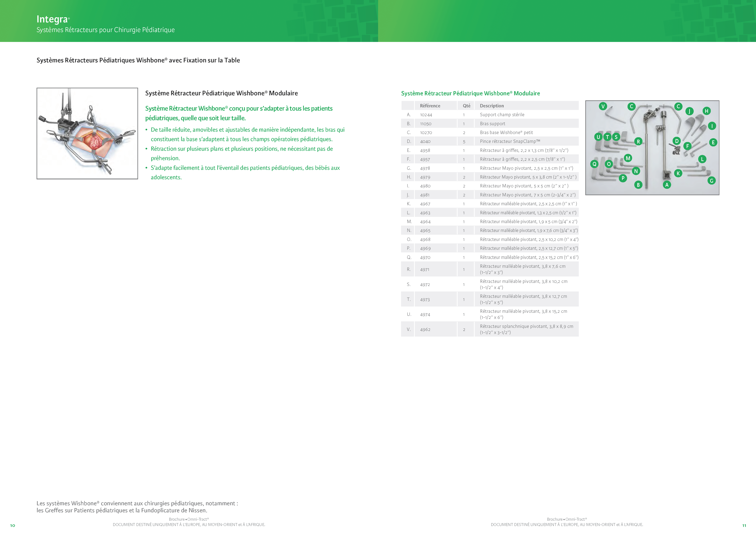Click the green Wishbone Modulaire table heading

coord(470,93)
